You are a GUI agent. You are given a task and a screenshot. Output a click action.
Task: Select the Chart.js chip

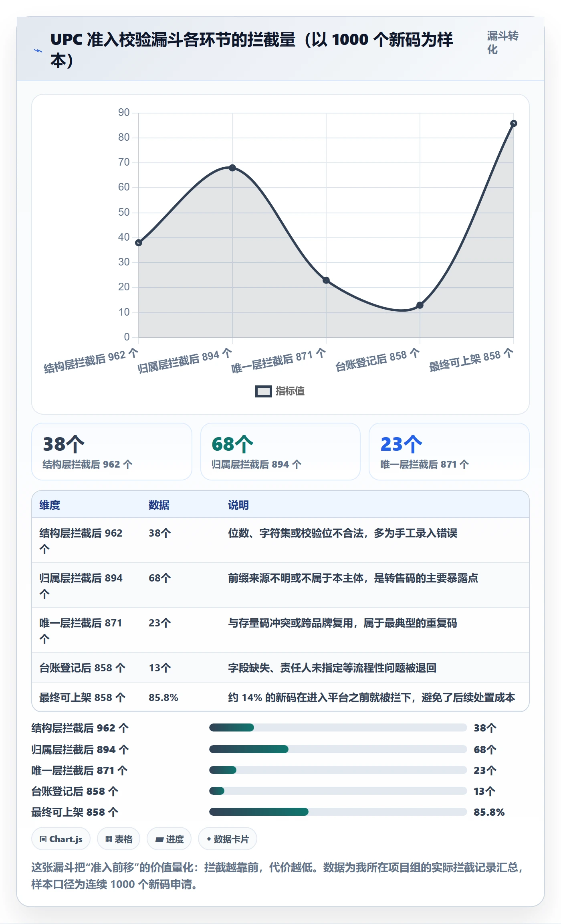[61, 839]
